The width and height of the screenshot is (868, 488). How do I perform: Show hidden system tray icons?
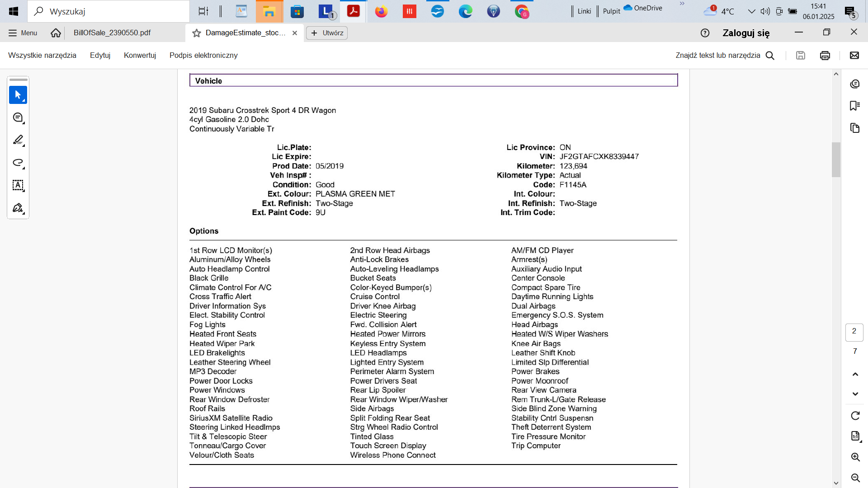click(751, 11)
